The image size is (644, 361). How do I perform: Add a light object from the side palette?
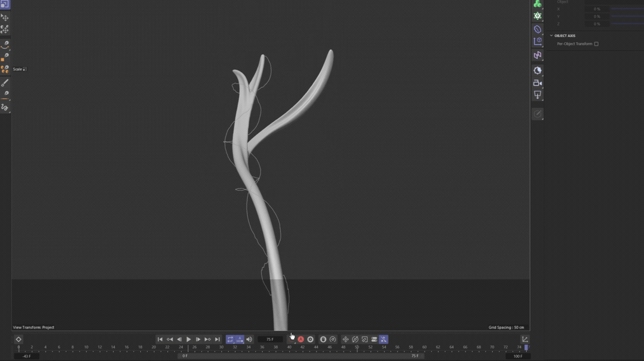point(537,95)
